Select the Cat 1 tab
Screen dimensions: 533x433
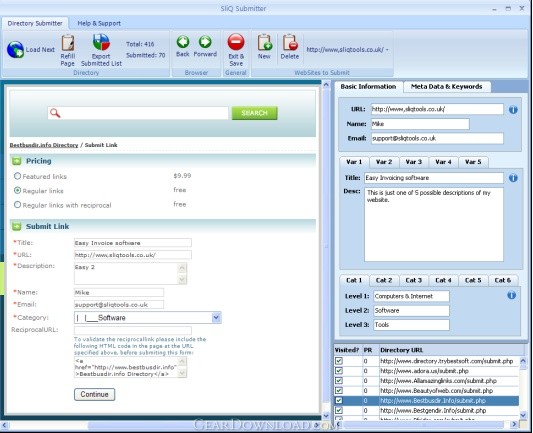click(354, 280)
